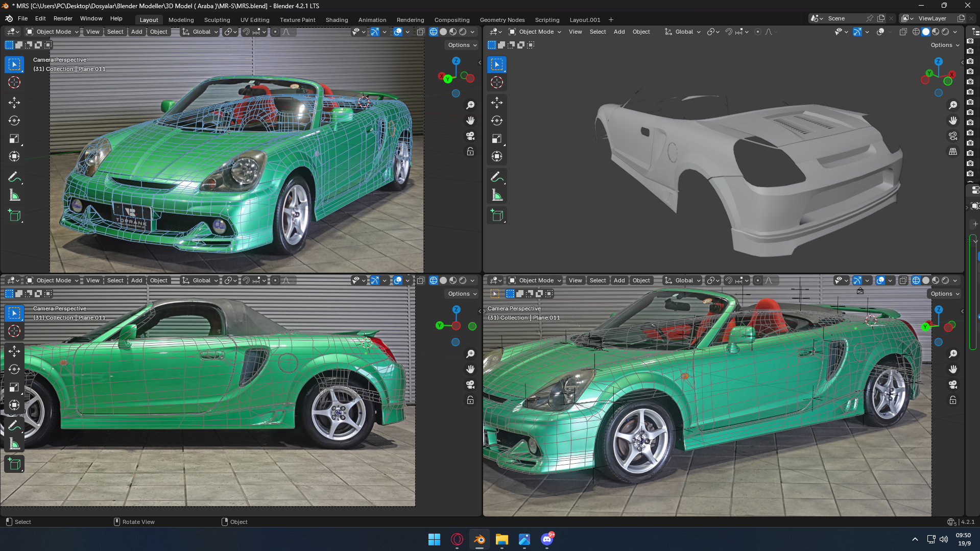980x551 pixels.
Task: Switch to the Sculpting workspace tab
Action: (x=217, y=20)
